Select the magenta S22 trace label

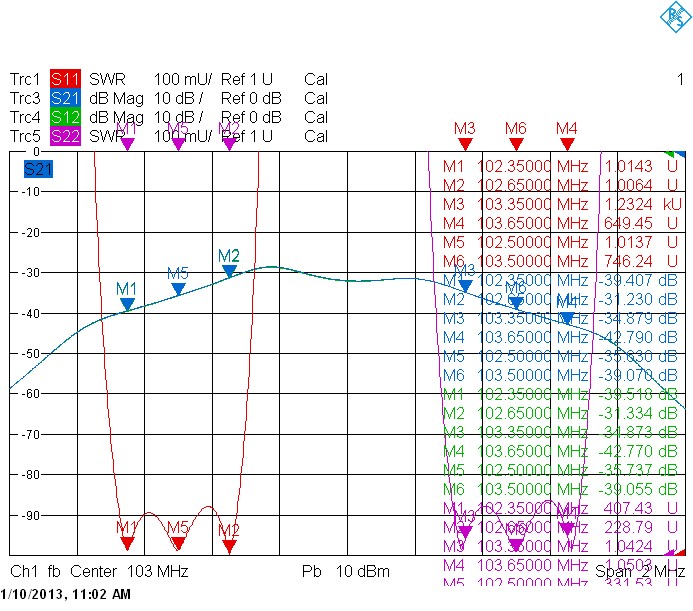pos(65,136)
